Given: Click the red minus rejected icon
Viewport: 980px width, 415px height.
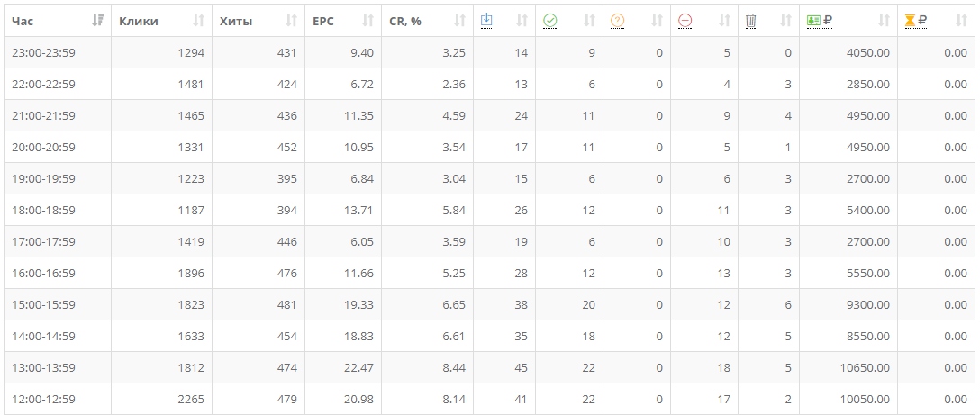Looking at the screenshot, I should [x=685, y=21].
